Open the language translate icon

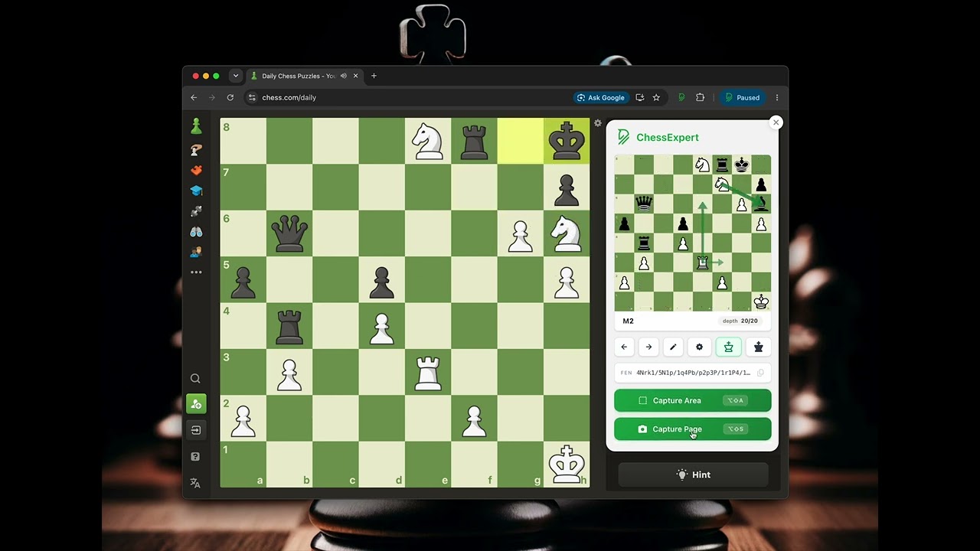pos(195,483)
